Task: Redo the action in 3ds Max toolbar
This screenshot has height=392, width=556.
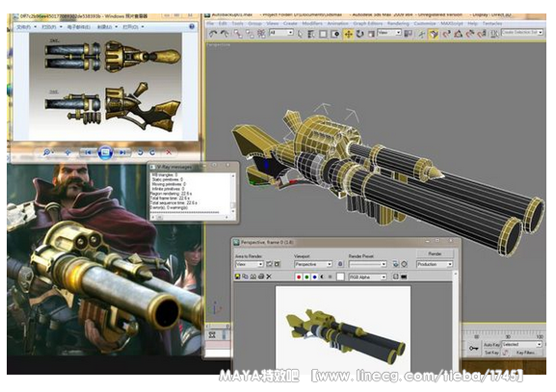Action: click(225, 34)
